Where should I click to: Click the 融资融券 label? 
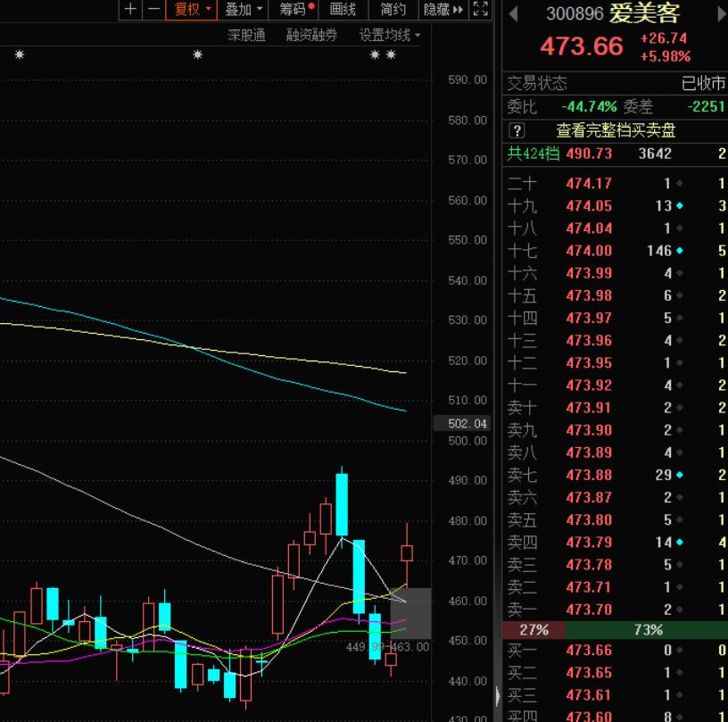[311, 36]
